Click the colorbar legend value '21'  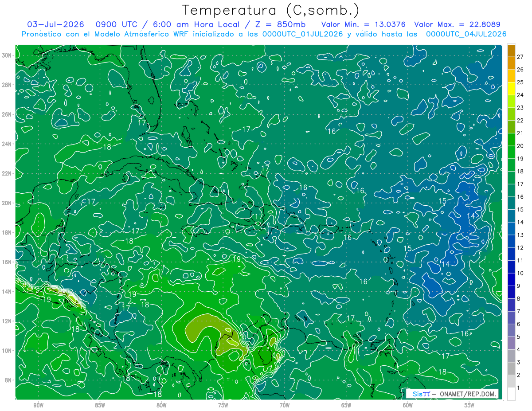[x=520, y=133]
